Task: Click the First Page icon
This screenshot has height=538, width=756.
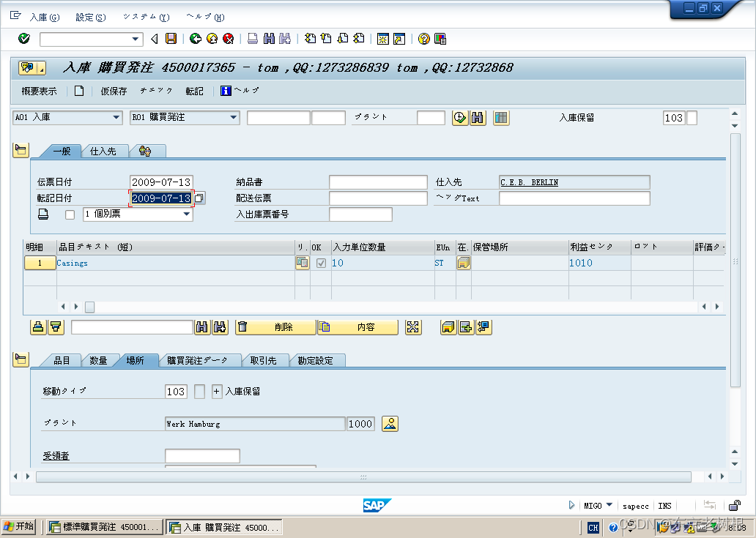Action: [x=310, y=39]
